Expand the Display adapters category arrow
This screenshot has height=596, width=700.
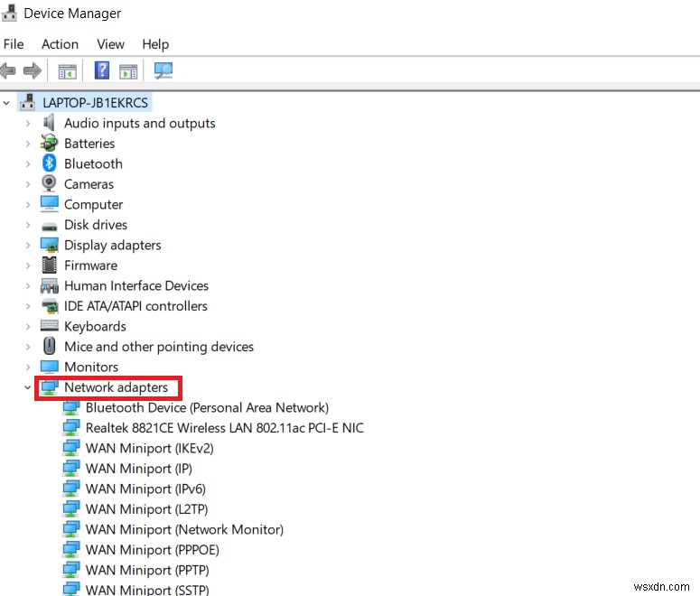pos(28,245)
